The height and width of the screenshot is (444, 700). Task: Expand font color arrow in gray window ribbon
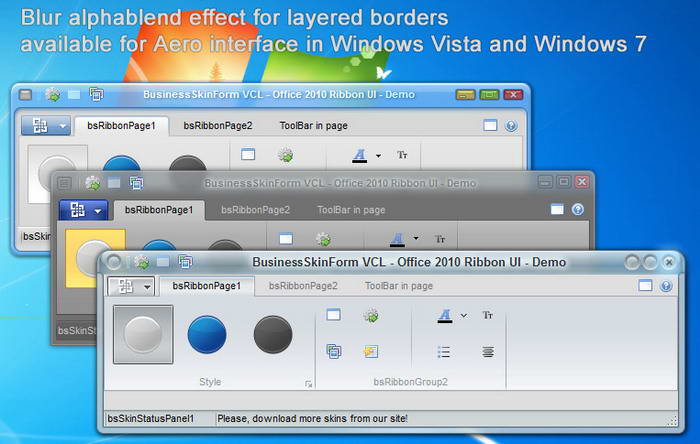tap(416, 238)
